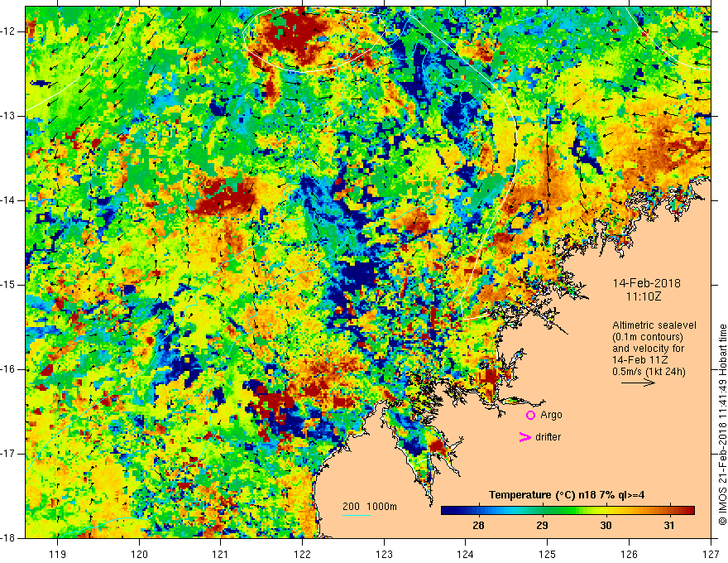This screenshot has width=728, height=563.
Task: Click the '120' longitude axis label
Action: click(x=139, y=554)
